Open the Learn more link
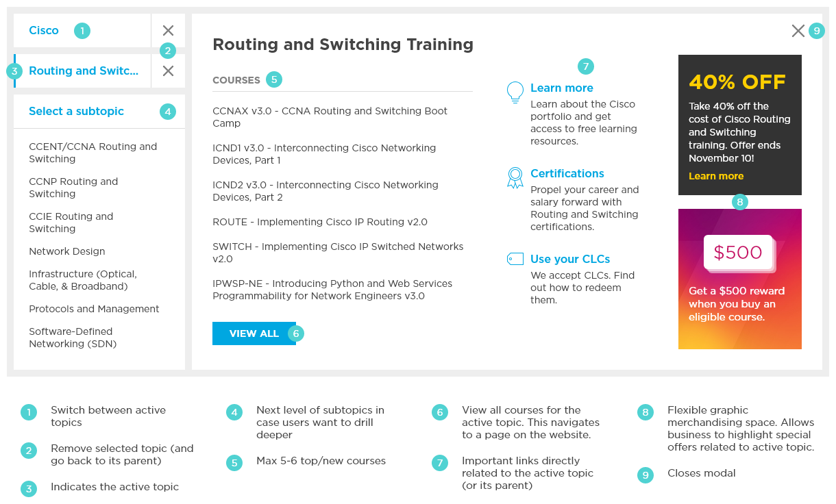 562,88
